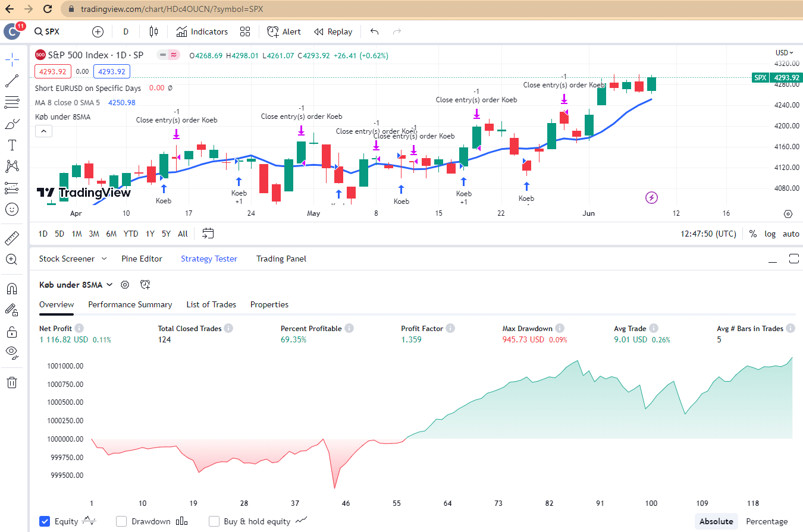Toggle magnet mode in left toolbar

coord(12,288)
